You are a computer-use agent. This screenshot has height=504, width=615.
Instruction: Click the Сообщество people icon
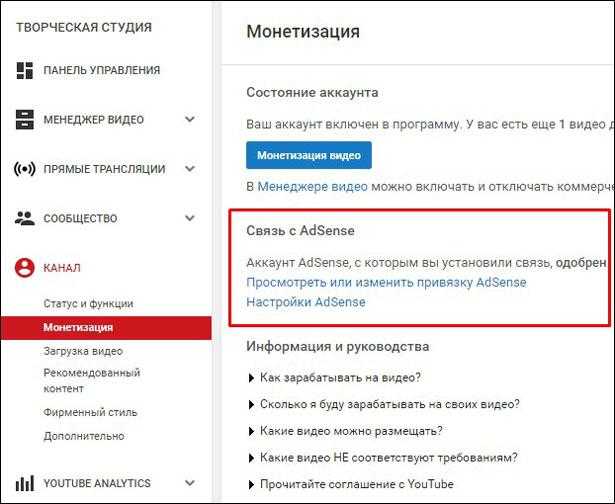point(24,218)
